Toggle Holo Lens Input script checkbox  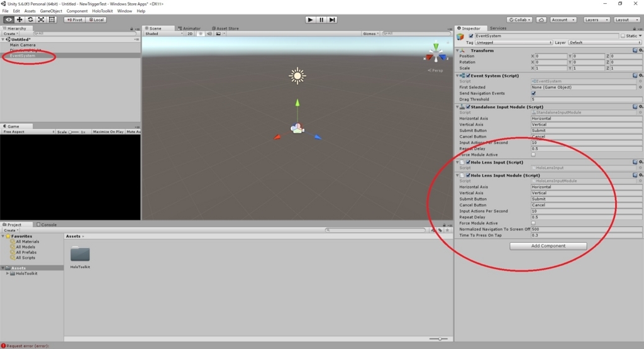tap(468, 162)
